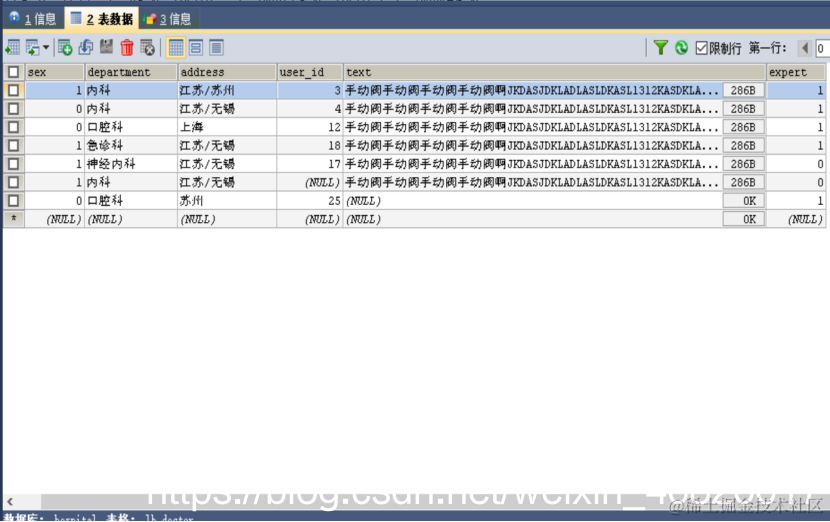Open the 3 信息 tab
The width and height of the screenshot is (830, 522).
coord(168,19)
